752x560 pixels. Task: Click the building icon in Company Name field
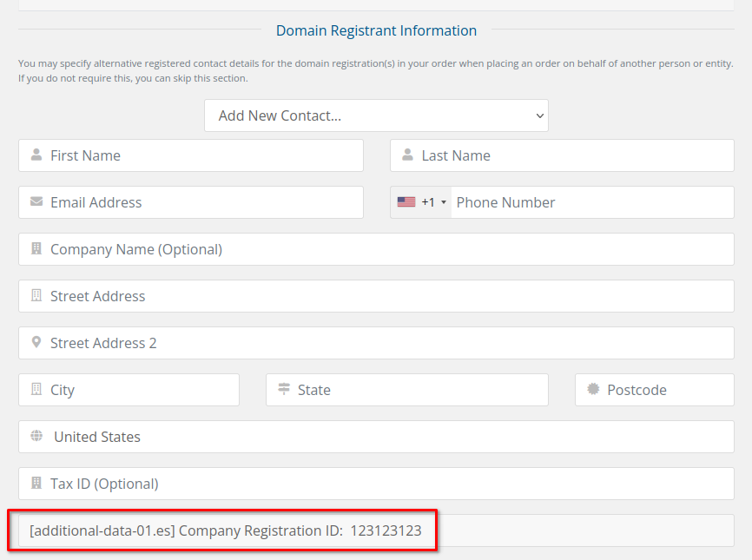(36, 248)
